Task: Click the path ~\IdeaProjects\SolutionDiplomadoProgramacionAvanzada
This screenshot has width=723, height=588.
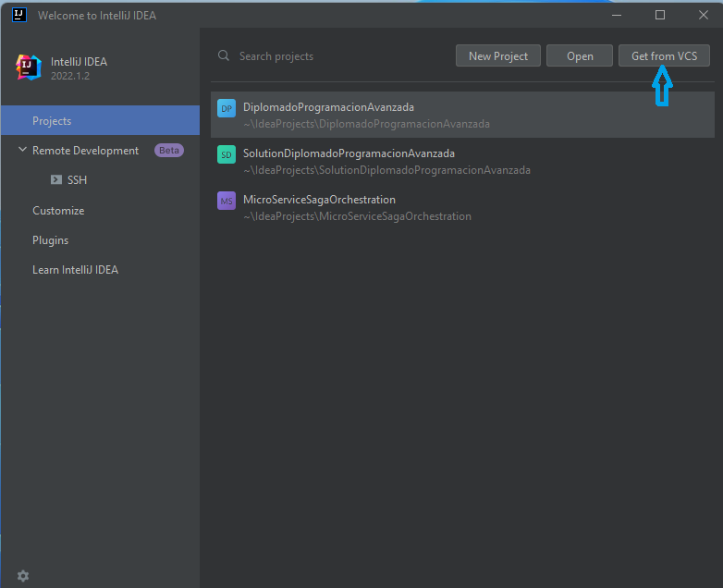Action: (386, 170)
